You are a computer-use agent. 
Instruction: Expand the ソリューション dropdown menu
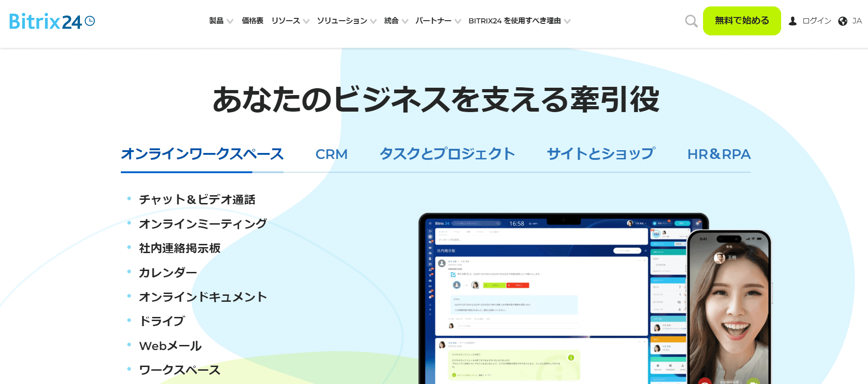(346, 21)
